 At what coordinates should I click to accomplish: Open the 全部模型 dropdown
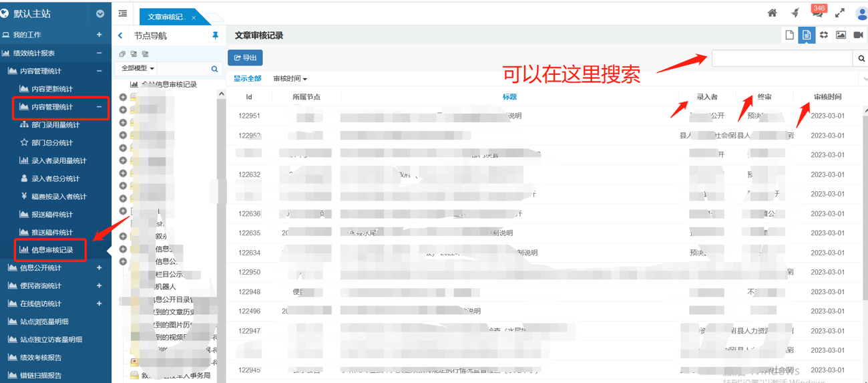138,69
